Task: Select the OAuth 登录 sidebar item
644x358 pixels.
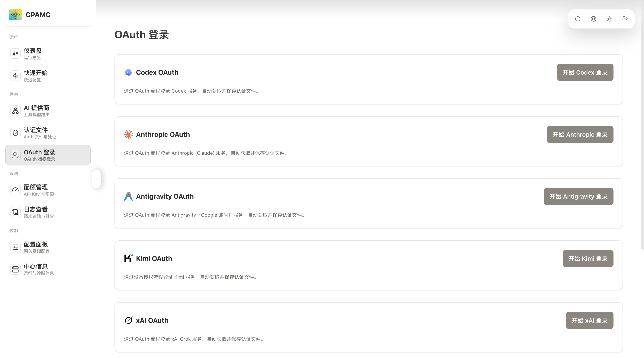Action: click(48, 155)
